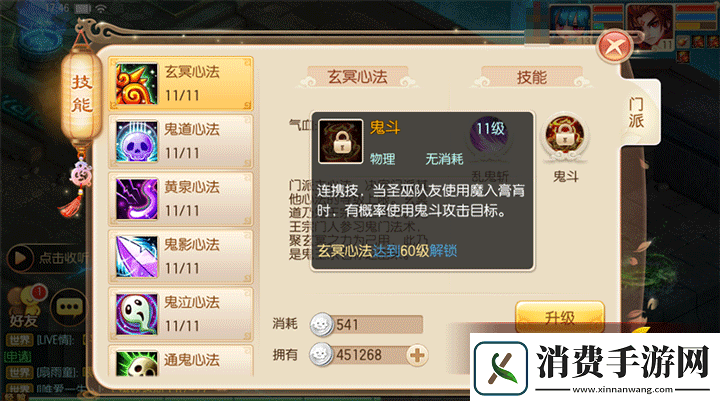Open the 技能 header tab
The height and width of the screenshot is (401, 720).
532,77
